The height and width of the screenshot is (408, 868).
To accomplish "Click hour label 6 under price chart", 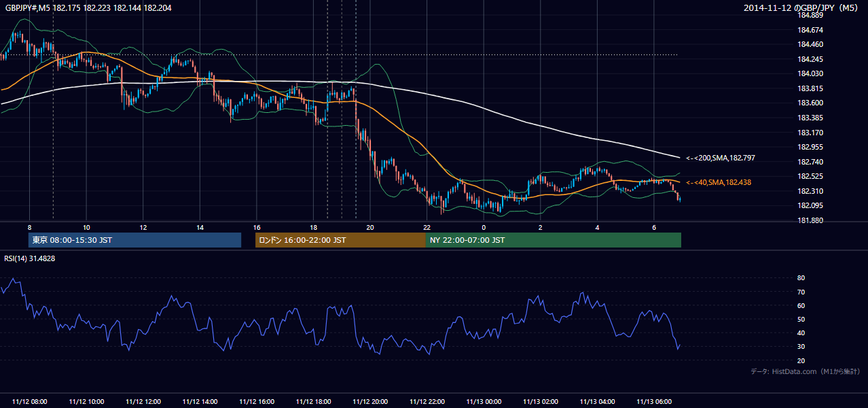I will coord(654,227).
